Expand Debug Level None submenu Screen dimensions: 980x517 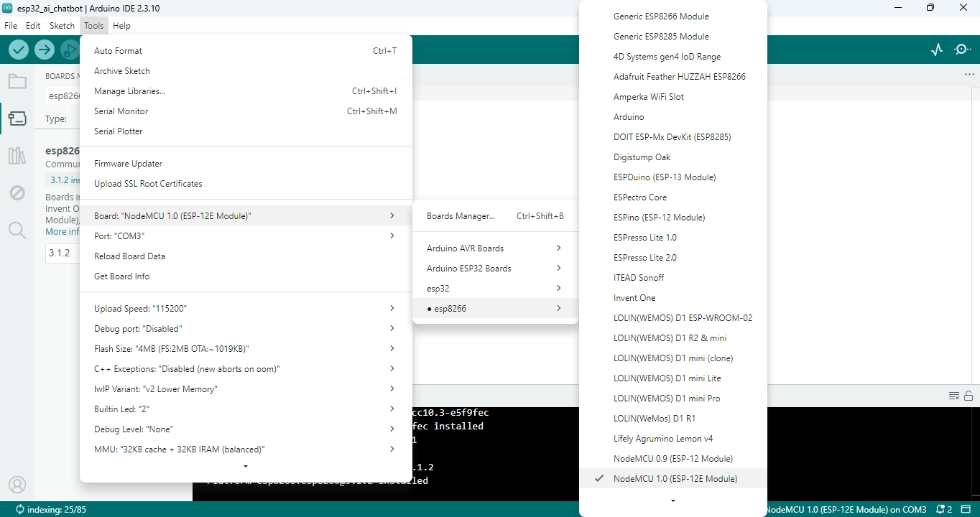point(246,429)
